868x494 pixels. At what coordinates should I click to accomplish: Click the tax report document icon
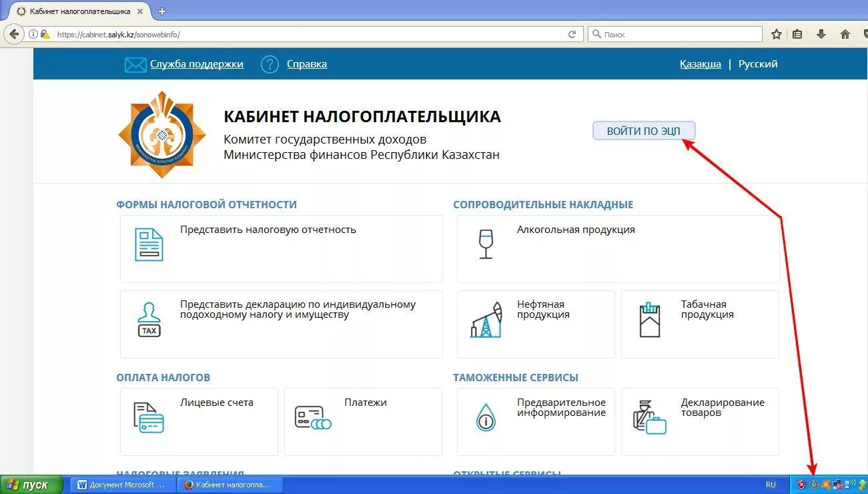(x=147, y=244)
